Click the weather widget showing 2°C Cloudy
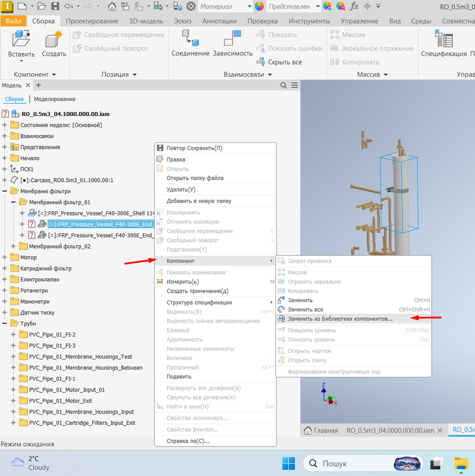Image resolution: width=475 pixels, height=476 pixels. pyautogui.click(x=30, y=463)
